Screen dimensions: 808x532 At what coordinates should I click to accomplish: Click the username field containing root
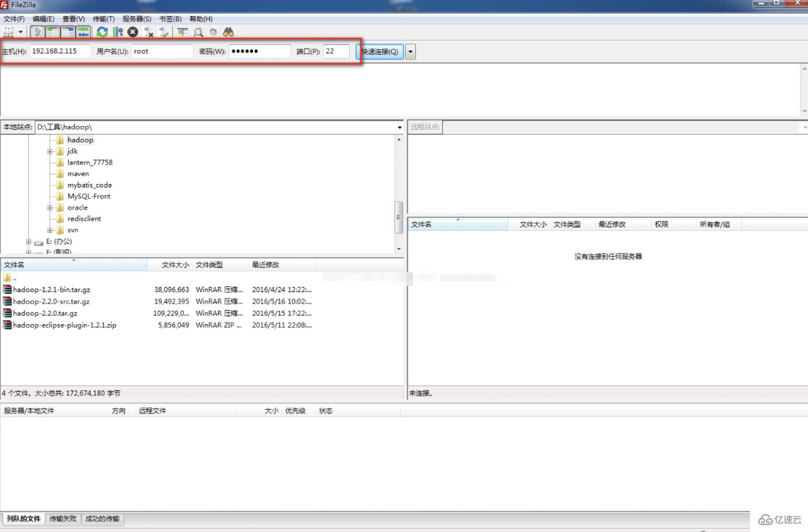(x=162, y=51)
